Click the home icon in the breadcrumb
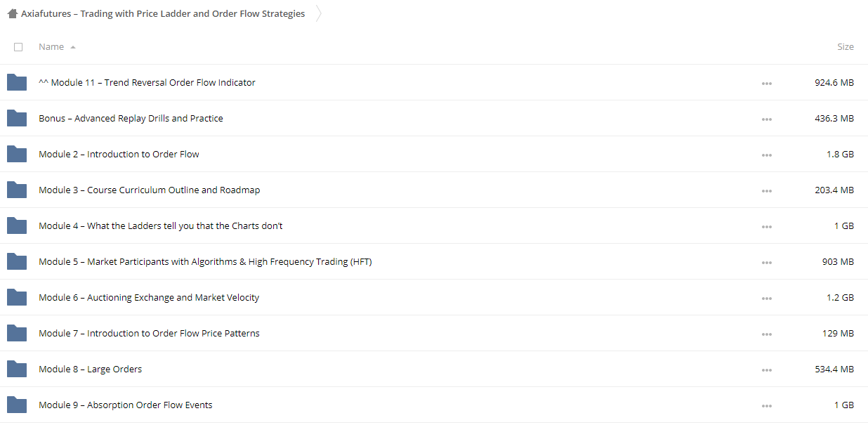This screenshot has width=868, height=425. coord(13,13)
